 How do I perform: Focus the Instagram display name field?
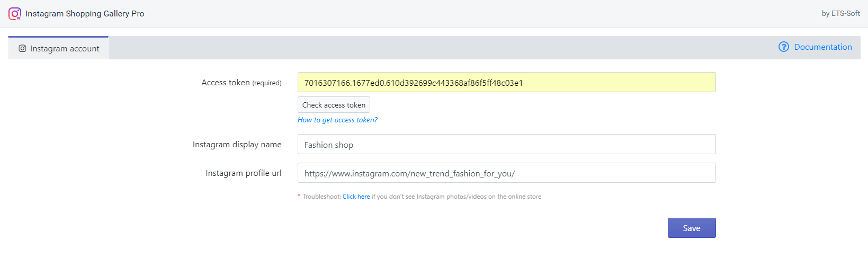pyautogui.click(x=506, y=144)
